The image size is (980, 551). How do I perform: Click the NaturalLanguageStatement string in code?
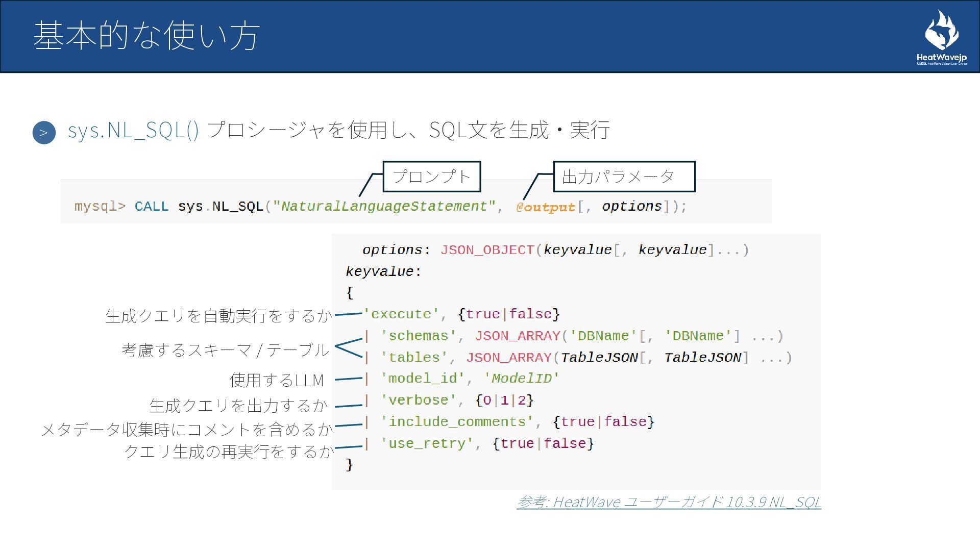click(384, 207)
